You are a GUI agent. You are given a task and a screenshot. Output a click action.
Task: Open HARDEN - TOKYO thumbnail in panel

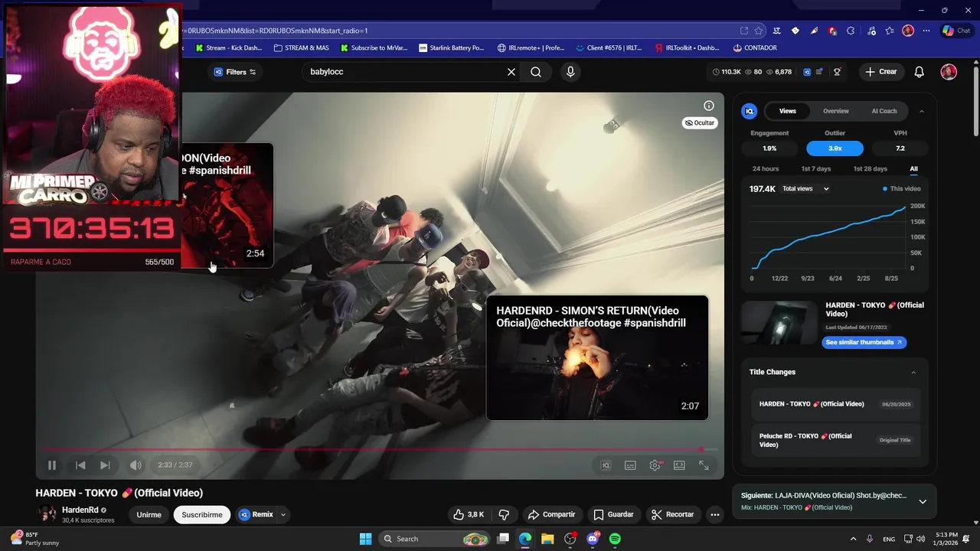click(x=779, y=323)
